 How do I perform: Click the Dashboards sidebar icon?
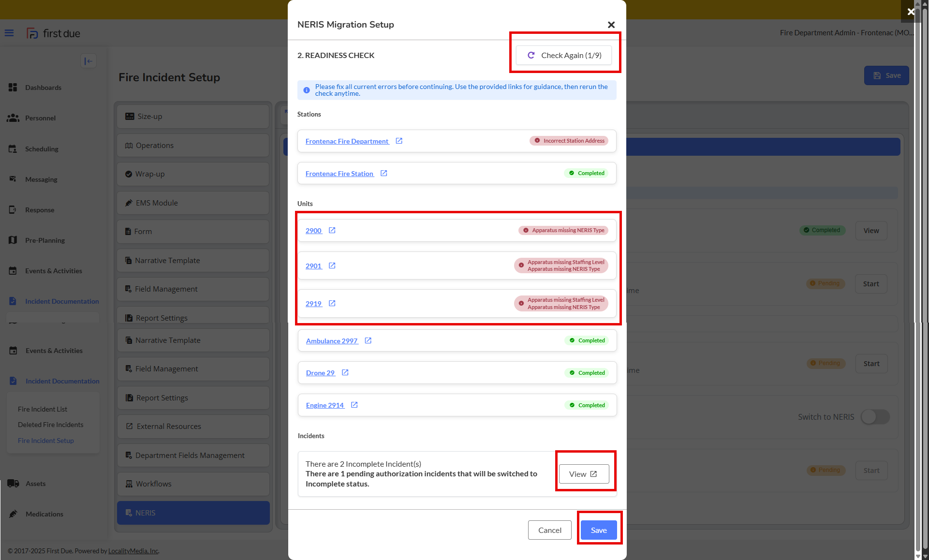pyautogui.click(x=13, y=88)
